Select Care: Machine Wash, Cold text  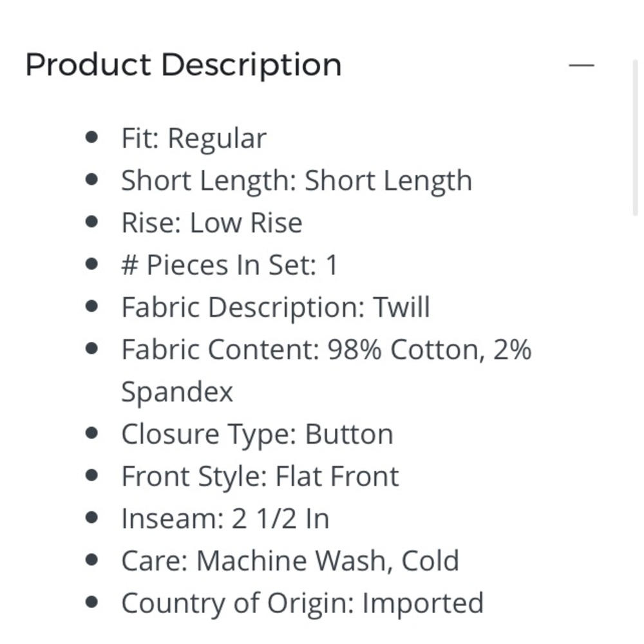290,561
